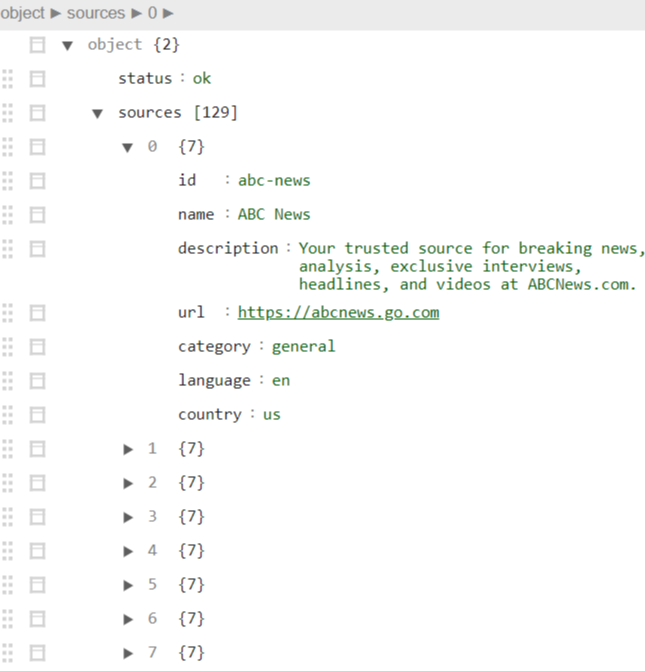This screenshot has height=671, width=645.
Task: Select the id value 'abc-news'
Action: coord(274,181)
